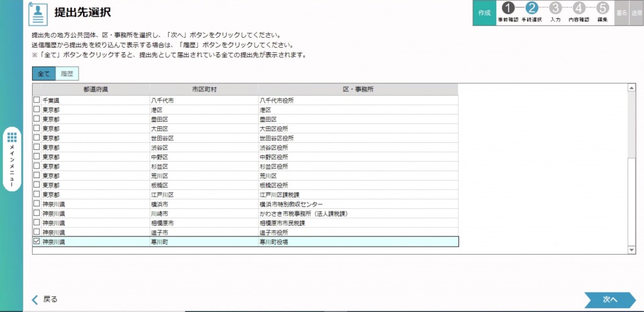Open the 作成 stage tab

coord(484,13)
